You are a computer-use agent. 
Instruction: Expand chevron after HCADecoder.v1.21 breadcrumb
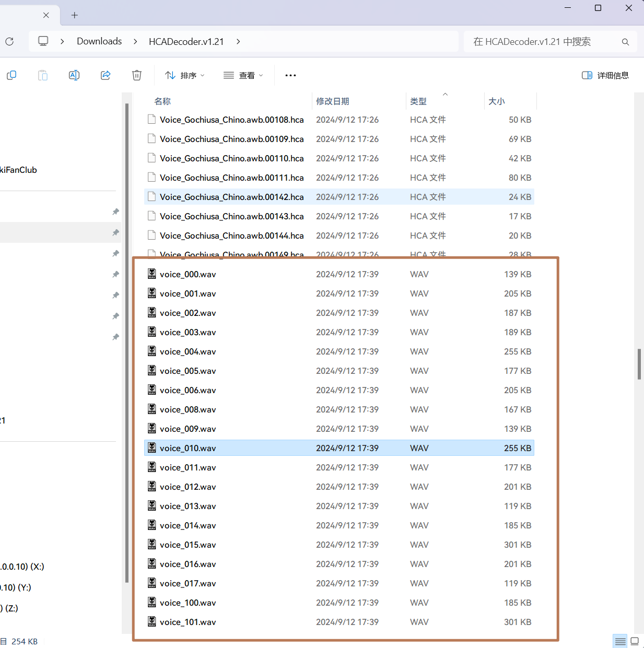pos(238,41)
